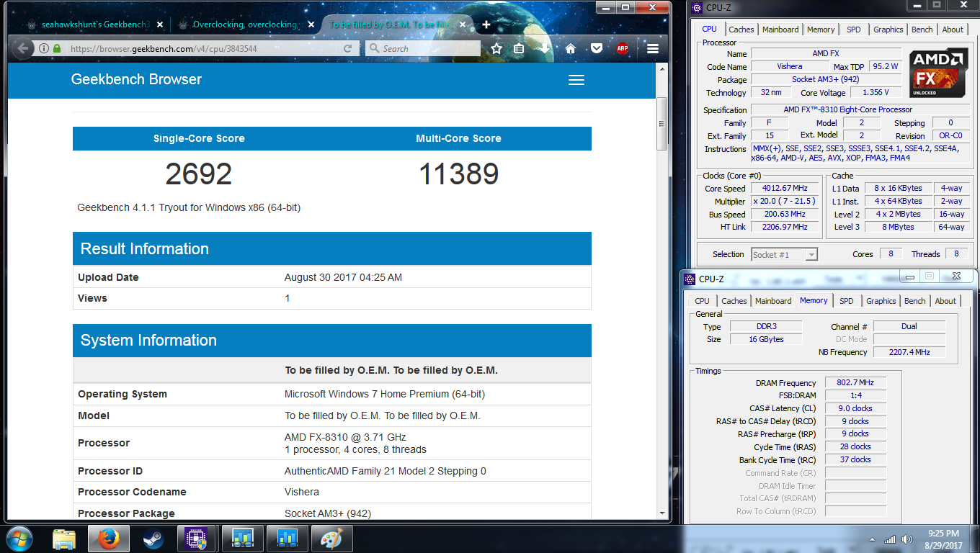Open Graphics tab in top CPU-Z window
980x553 pixels.
tap(888, 30)
